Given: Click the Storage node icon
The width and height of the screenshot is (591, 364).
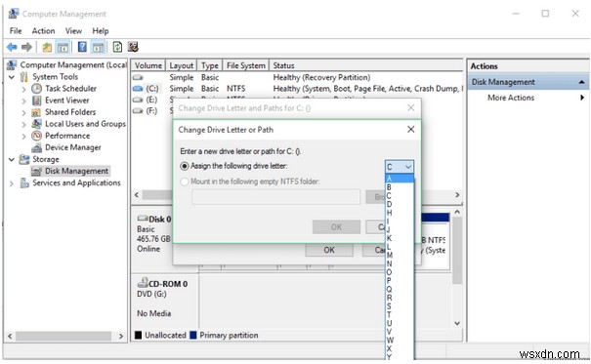Looking at the screenshot, I should tap(24, 159).
